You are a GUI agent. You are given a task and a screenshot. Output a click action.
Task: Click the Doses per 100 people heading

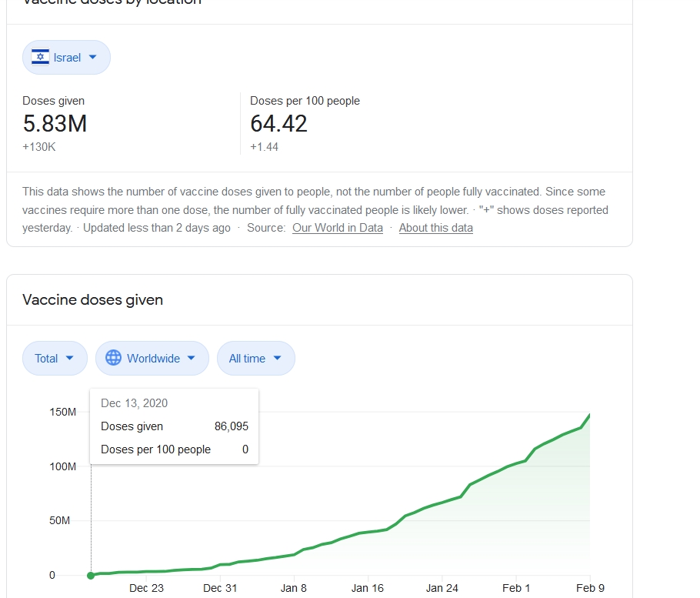point(305,101)
